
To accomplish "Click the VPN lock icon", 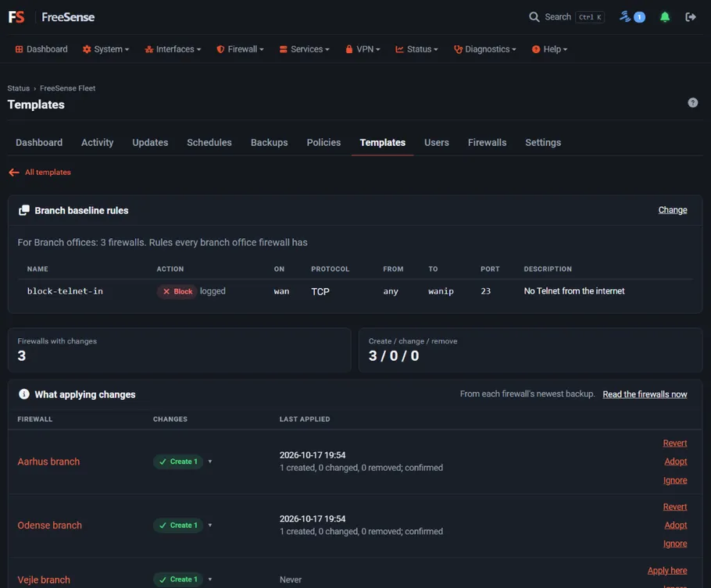I will click(x=349, y=49).
